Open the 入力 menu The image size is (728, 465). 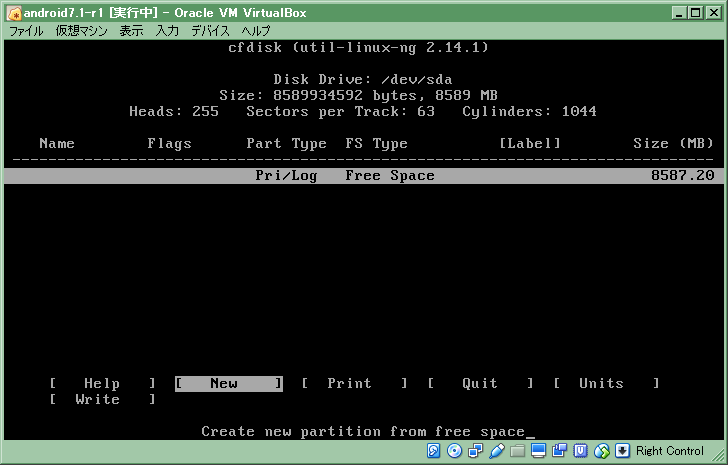[x=167, y=31]
